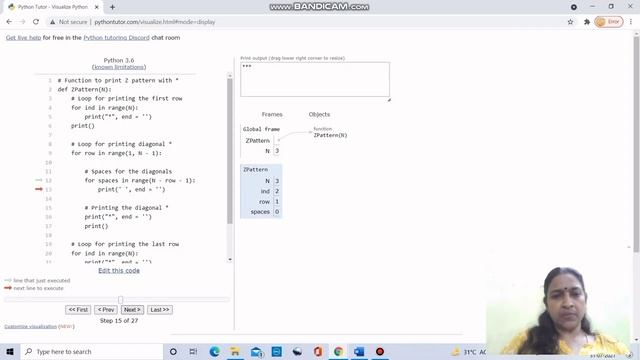Viewport: 640px width, 360px height.
Task: Open the known limitations link
Action: 119,67
